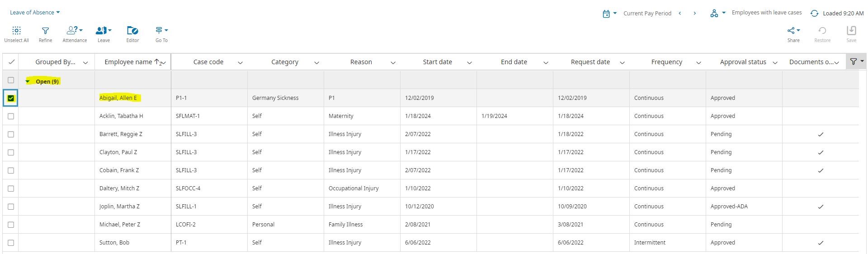Expand the Approval status column dropdown

pos(775,62)
